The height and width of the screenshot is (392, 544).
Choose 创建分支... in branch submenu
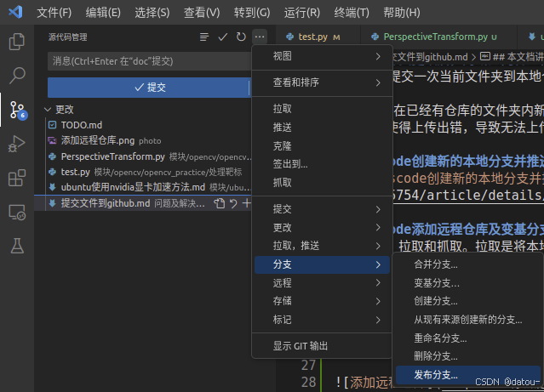pos(467,301)
